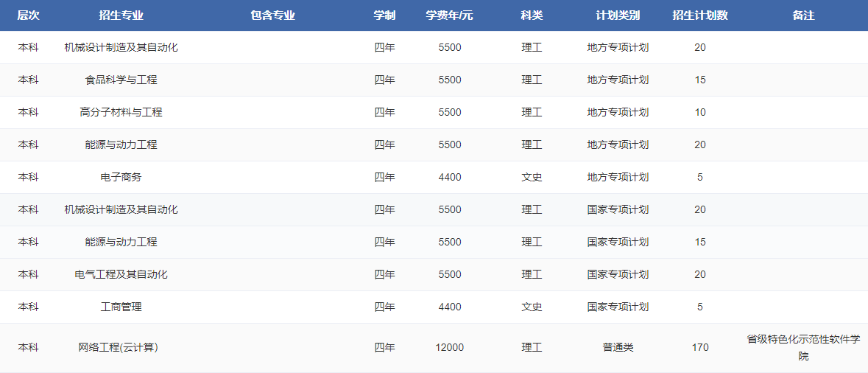The image size is (868, 373).
Task: Click tuition 5500 in 食品科学与工程 row
Action: click(450, 80)
